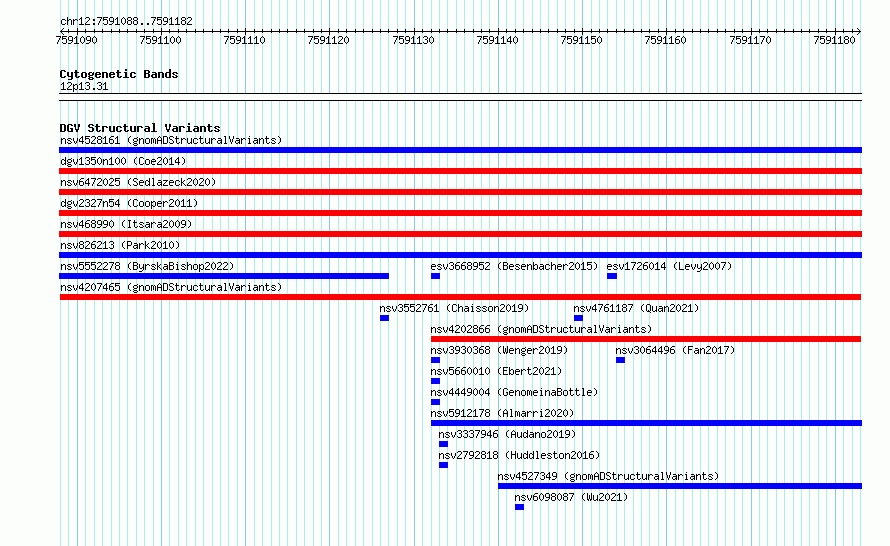Click the nsv4528161 gnomAD variant label
The image size is (890, 546).
[x=171, y=140]
